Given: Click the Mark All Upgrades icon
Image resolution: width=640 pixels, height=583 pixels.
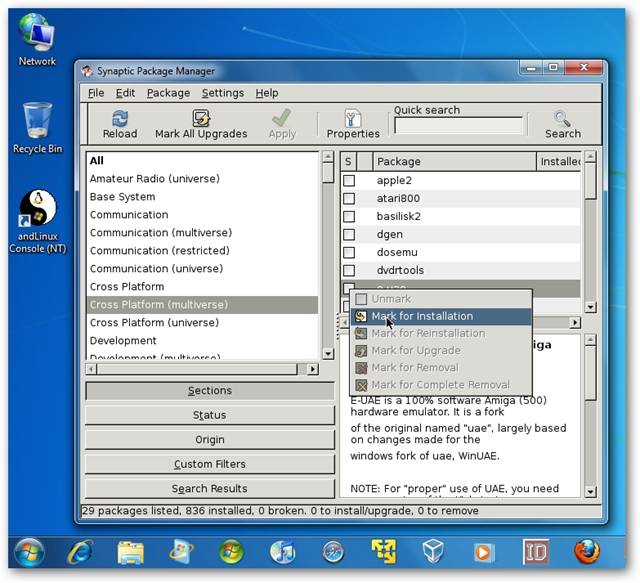Looking at the screenshot, I should pos(201,118).
